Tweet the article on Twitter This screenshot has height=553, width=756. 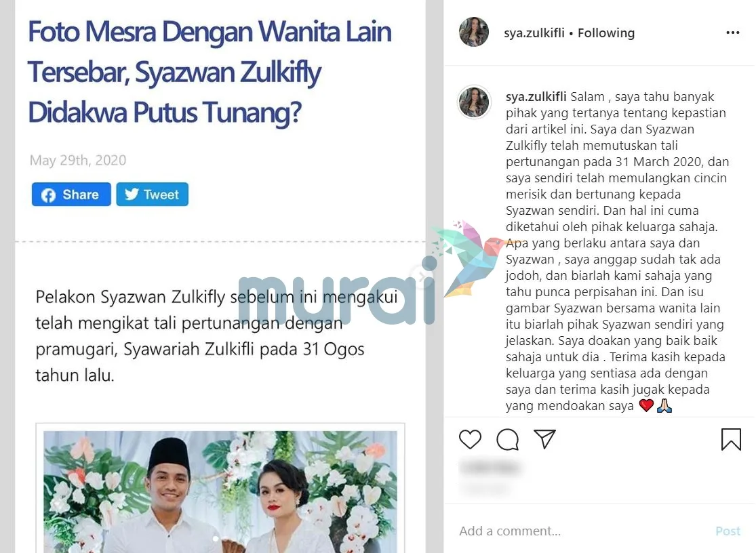coord(153,194)
